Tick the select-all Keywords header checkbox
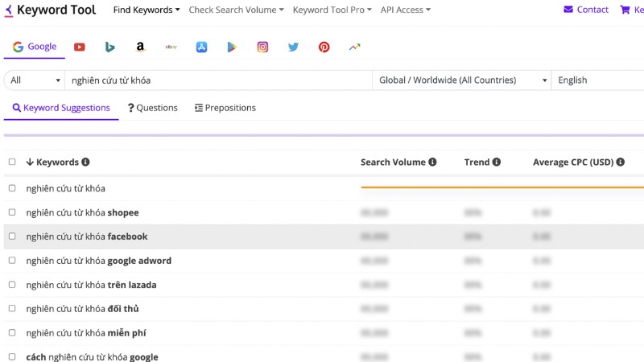The width and height of the screenshot is (644, 362). pos(12,162)
